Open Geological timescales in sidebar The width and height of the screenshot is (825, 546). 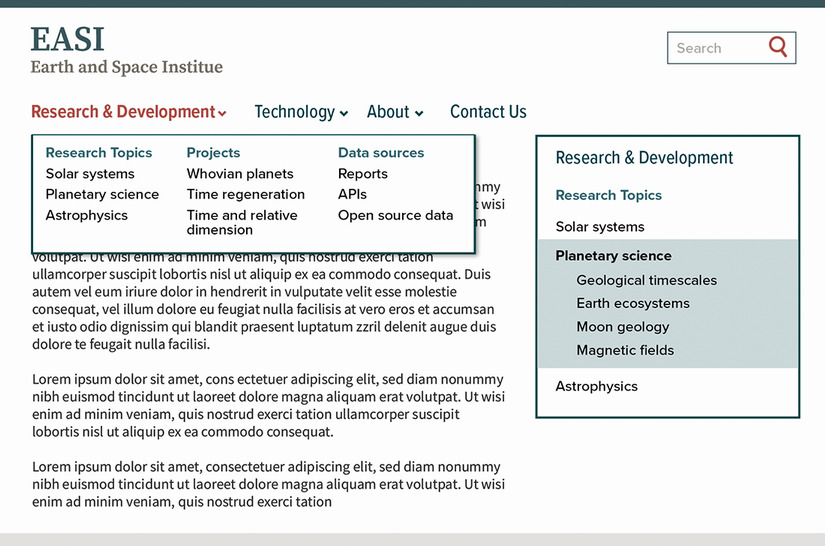[646, 281]
